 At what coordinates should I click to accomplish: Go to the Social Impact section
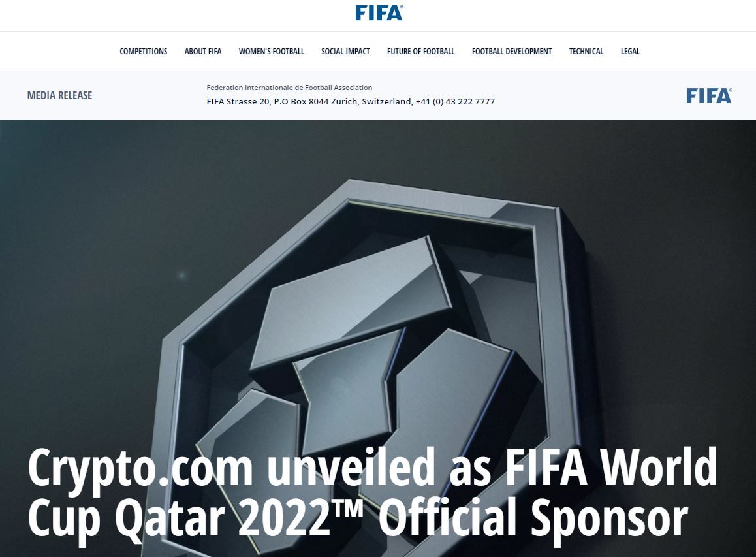pyautogui.click(x=346, y=51)
